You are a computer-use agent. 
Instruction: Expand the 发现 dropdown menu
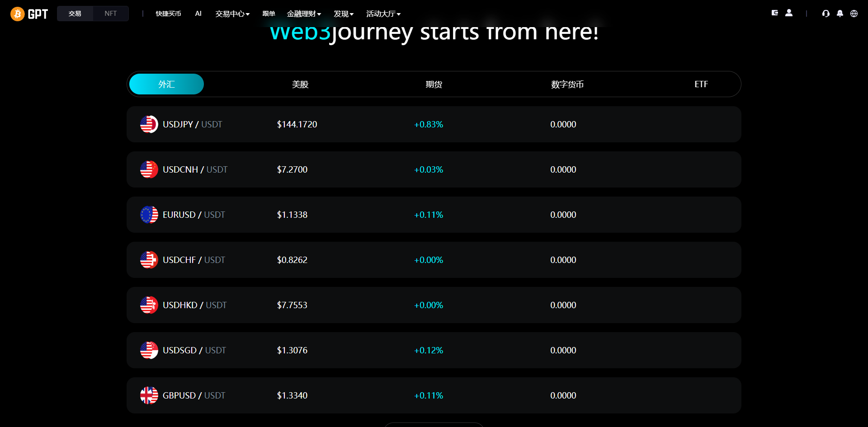click(x=344, y=14)
